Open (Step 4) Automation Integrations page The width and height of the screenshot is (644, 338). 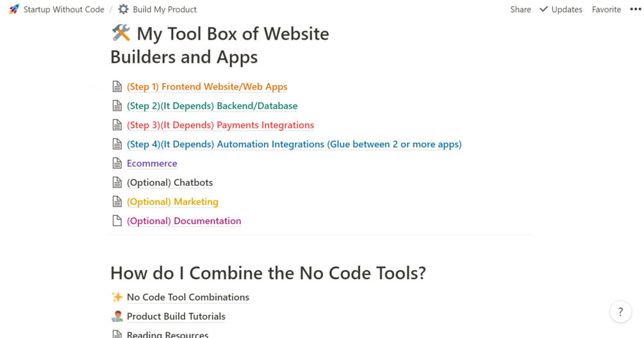pos(294,144)
